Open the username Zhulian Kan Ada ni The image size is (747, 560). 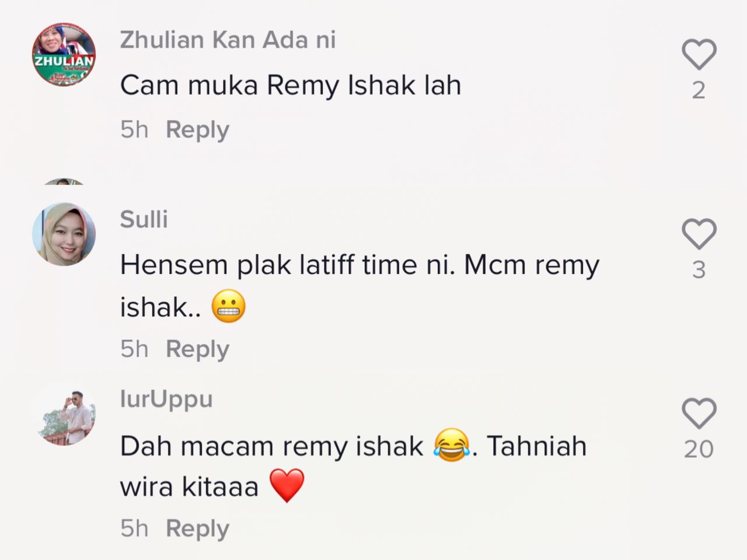[x=228, y=40]
